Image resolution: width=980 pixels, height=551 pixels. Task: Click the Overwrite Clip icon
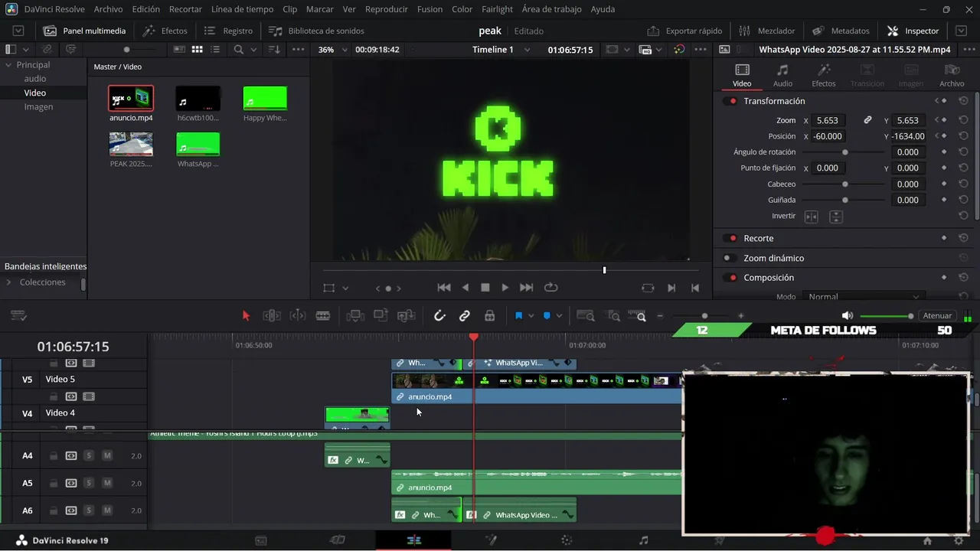(x=381, y=316)
